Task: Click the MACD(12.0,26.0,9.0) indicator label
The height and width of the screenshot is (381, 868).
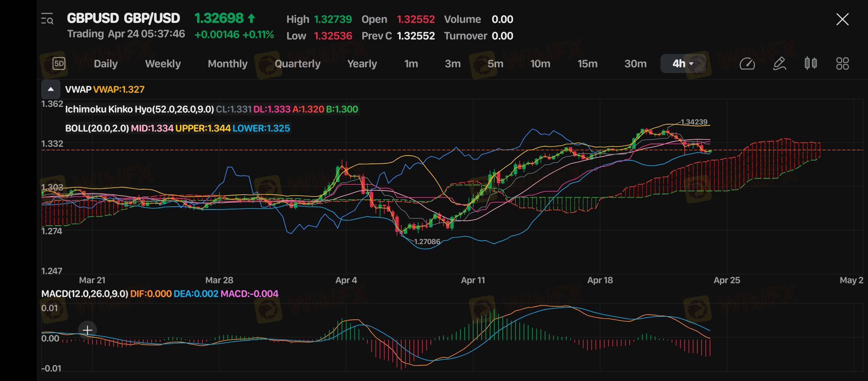Action: pyautogui.click(x=85, y=294)
